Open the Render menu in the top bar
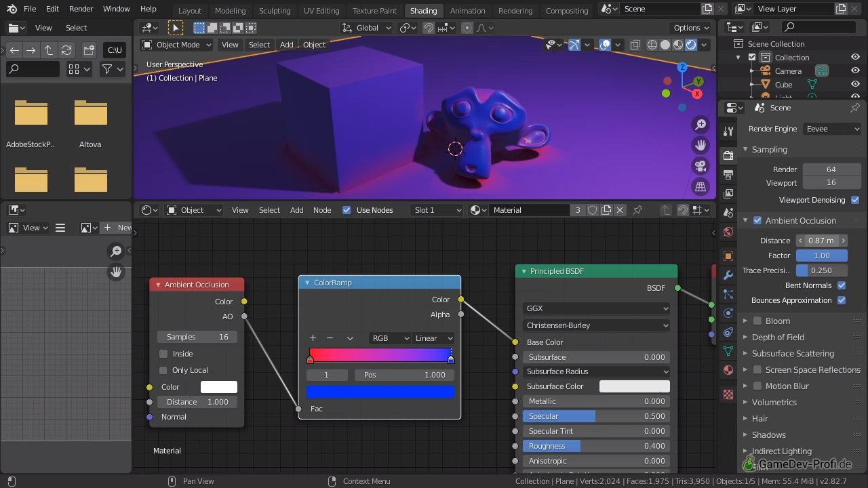Screen dimensions: 868x488 tap(81, 9)
